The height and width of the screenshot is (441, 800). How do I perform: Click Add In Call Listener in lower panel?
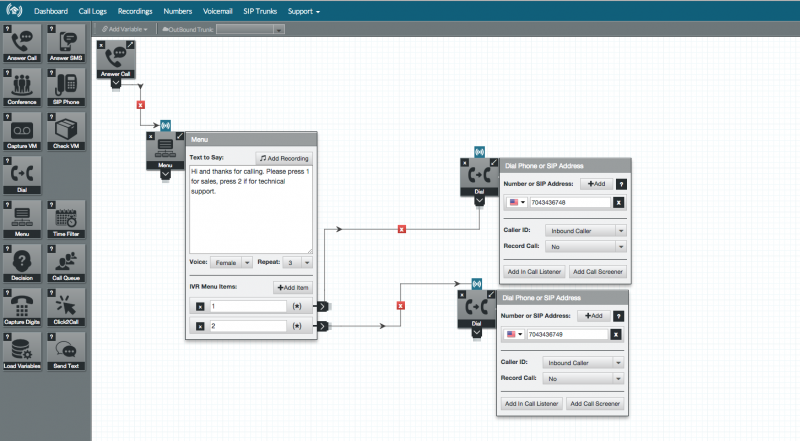532,403
